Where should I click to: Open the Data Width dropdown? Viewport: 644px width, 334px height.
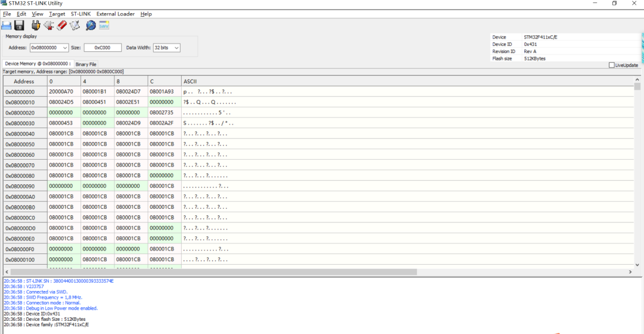176,48
